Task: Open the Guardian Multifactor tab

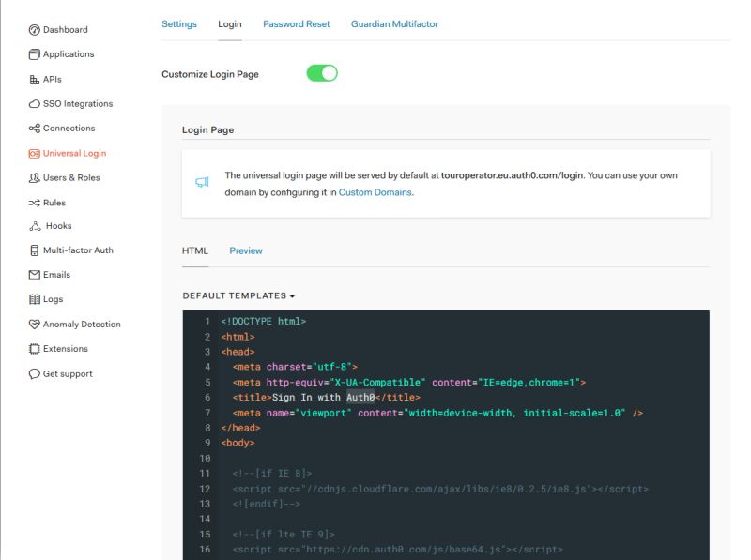Action: pos(393,23)
